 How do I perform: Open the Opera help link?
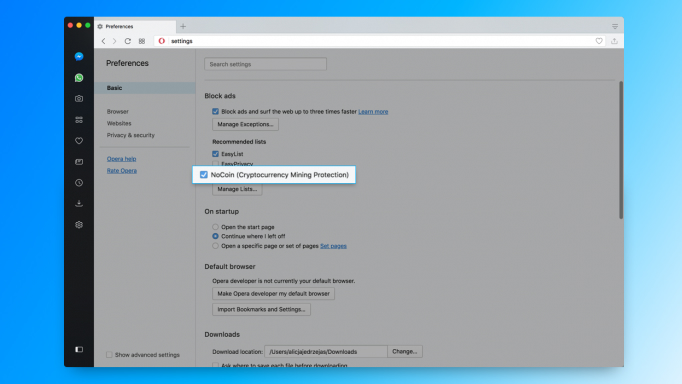point(121,159)
